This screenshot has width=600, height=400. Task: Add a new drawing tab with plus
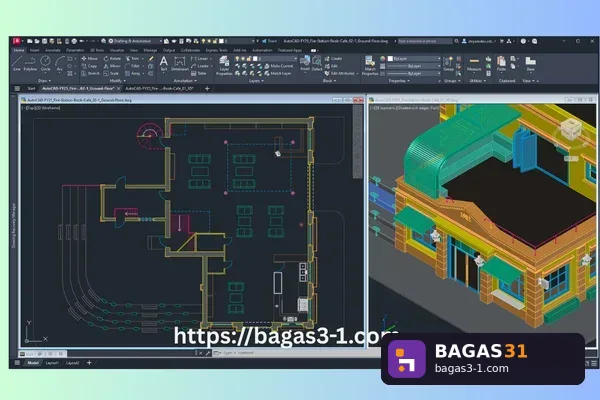tap(207, 88)
